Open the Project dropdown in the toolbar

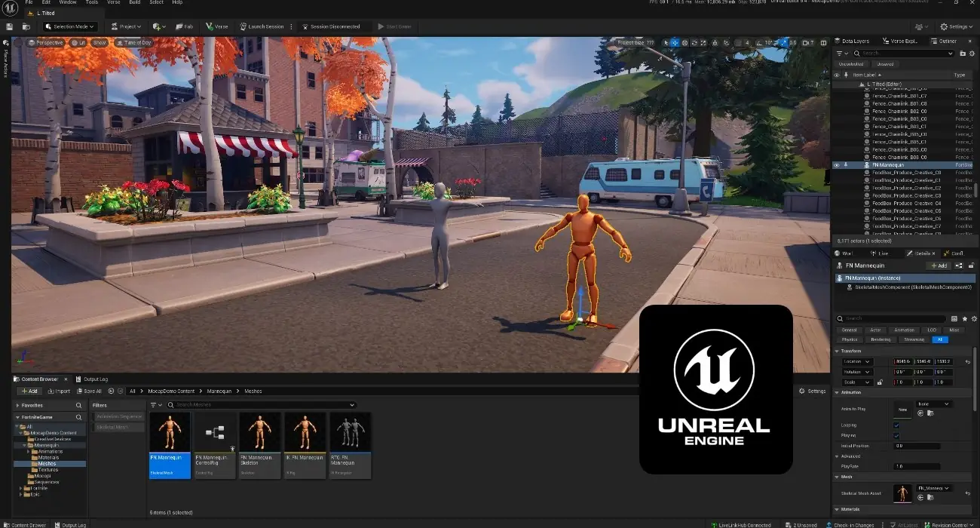click(x=127, y=26)
